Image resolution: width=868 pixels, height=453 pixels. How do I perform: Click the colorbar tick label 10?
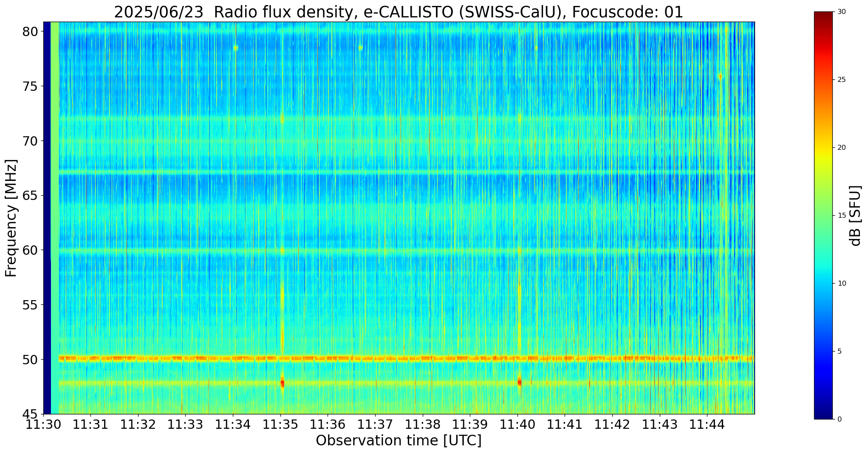point(841,284)
